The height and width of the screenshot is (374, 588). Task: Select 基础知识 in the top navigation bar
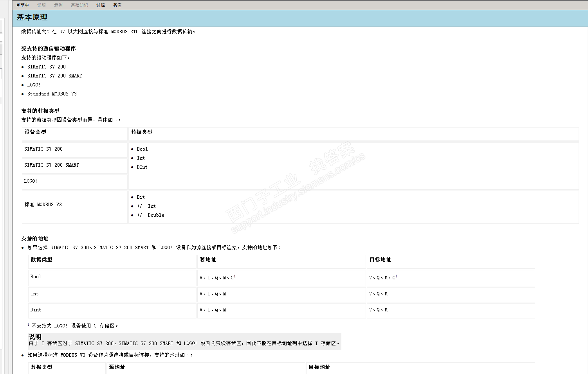(79, 5)
